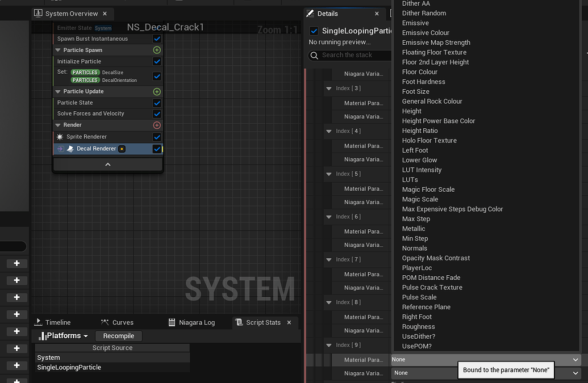The image size is (588, 383).
Task: Add a renderer via red plus icon
Action: (x=156, y=125)
